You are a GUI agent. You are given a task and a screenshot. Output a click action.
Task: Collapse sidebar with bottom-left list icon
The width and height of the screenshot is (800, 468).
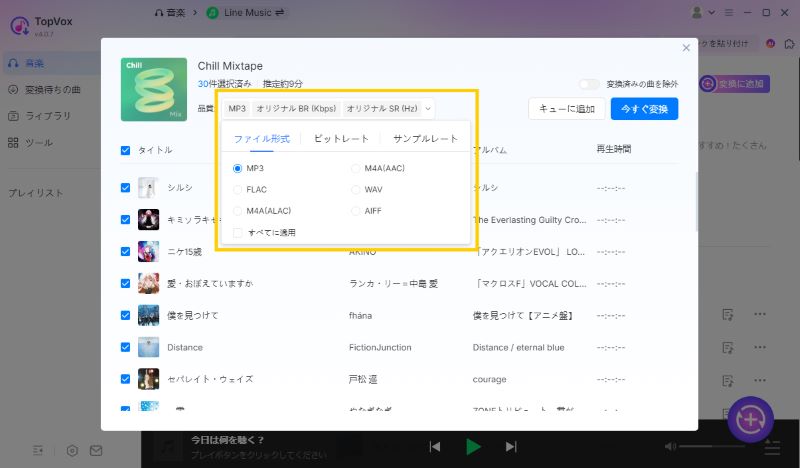(x=38, y=451)
